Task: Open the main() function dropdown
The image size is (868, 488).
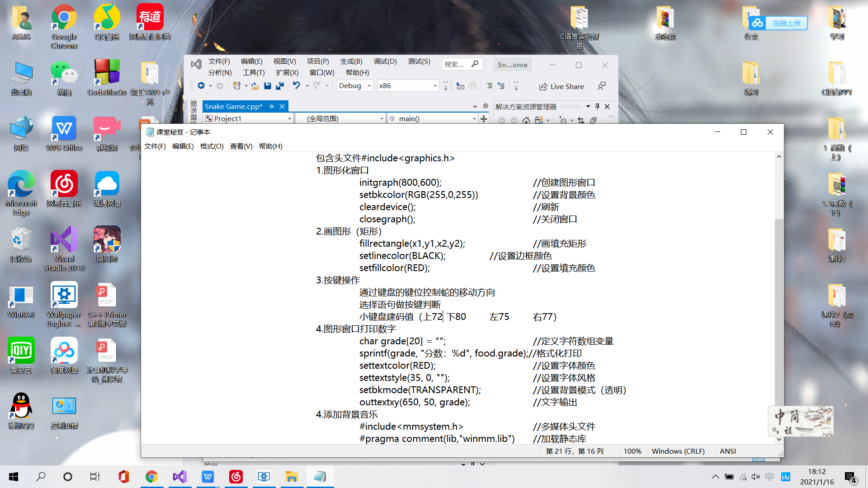Action: 474,119
